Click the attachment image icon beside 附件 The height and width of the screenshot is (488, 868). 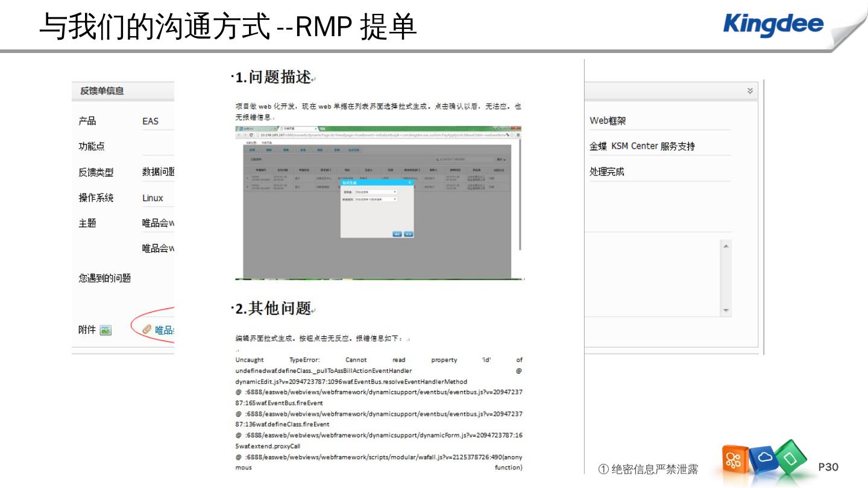pyautogui.click(x=105, y=330)
